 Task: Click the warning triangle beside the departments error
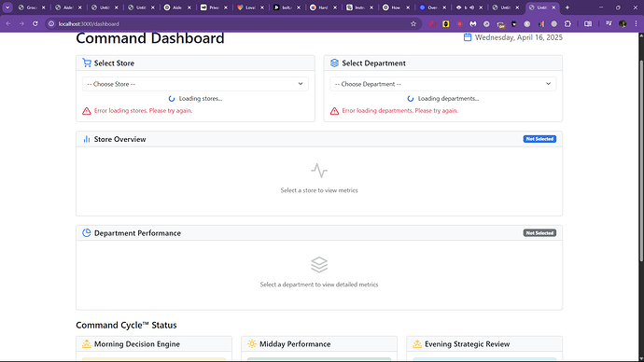(x=334, y=111)
